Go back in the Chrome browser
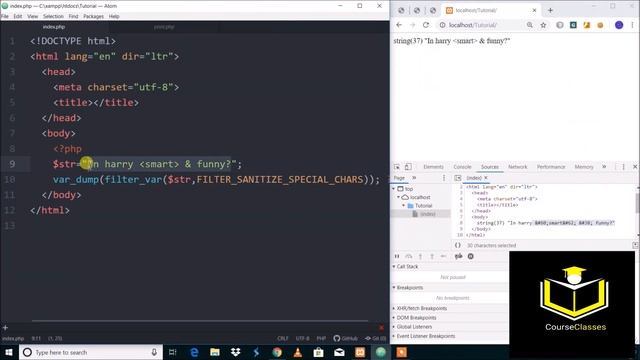This screenshot has height=360, width=640. point(399,25)
